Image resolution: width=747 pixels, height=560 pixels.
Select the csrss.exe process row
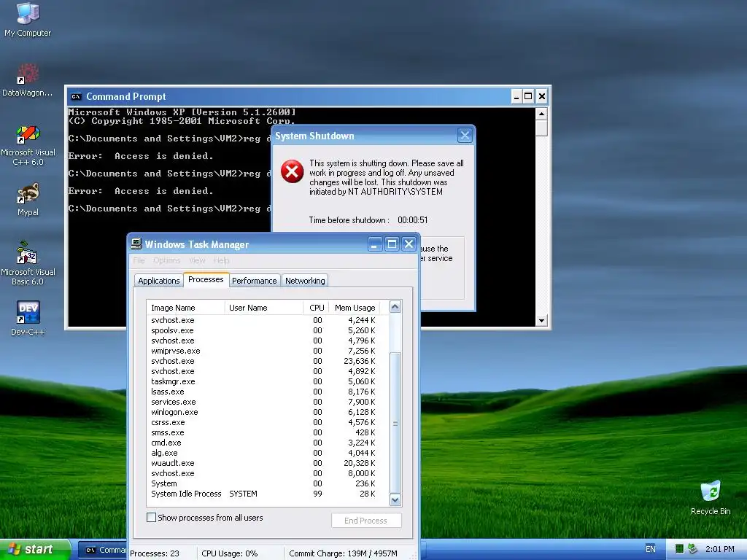pyautogui.click(x=267, y=422)
